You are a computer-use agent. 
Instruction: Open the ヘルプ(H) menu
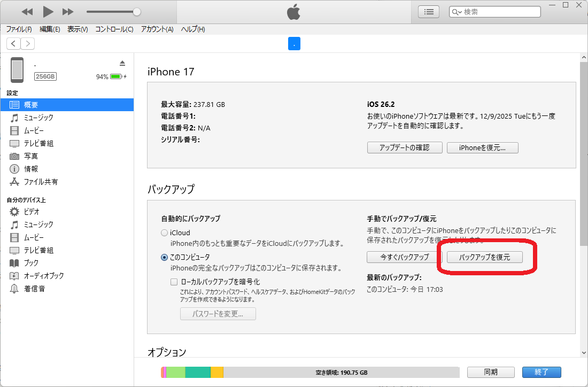tap(193, 29)
